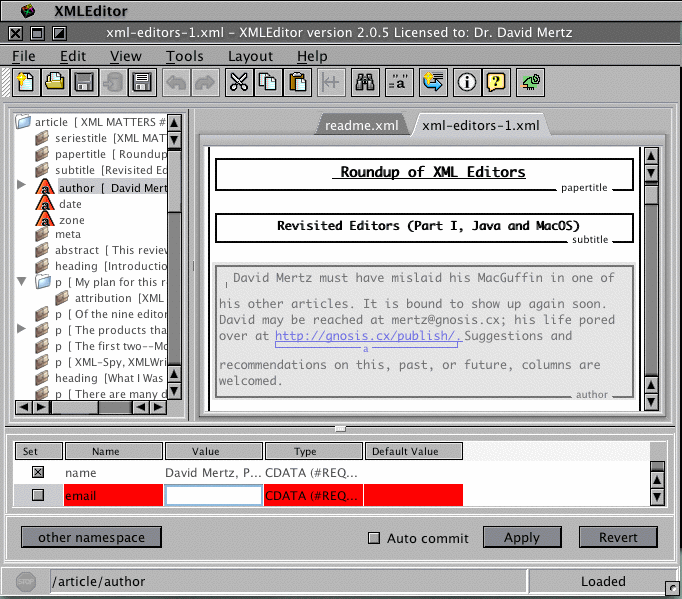Click the entity "a" insert icon

(399, 82)
